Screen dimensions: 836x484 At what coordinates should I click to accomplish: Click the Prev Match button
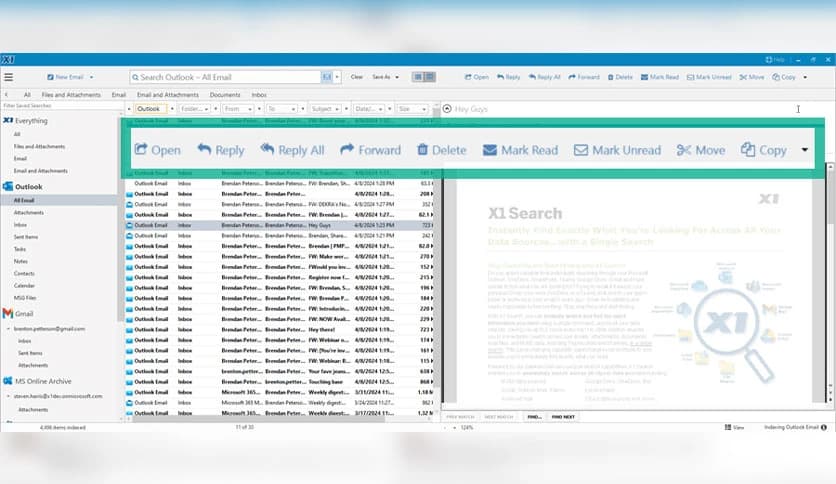pyautogui.click(x=460, y=417)
